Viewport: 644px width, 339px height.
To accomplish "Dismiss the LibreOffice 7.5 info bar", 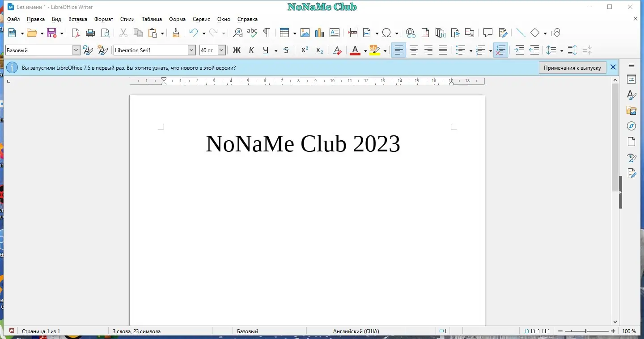I will 613,67.
